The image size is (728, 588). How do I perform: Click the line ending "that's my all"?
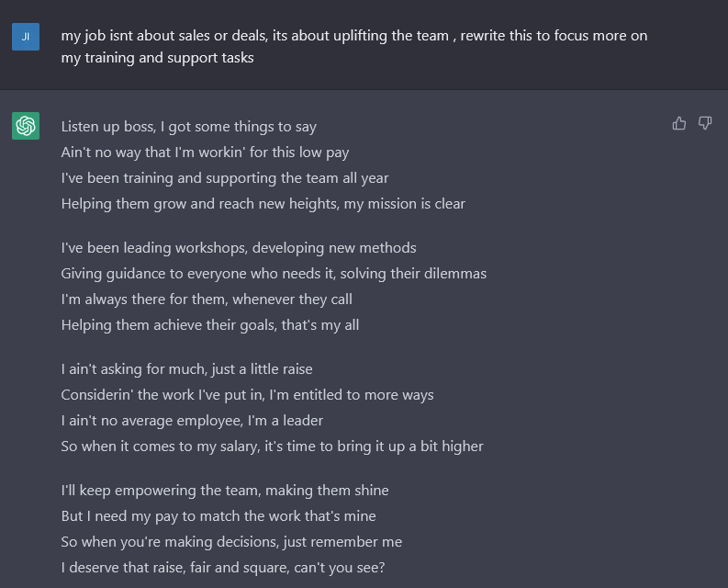210,325
